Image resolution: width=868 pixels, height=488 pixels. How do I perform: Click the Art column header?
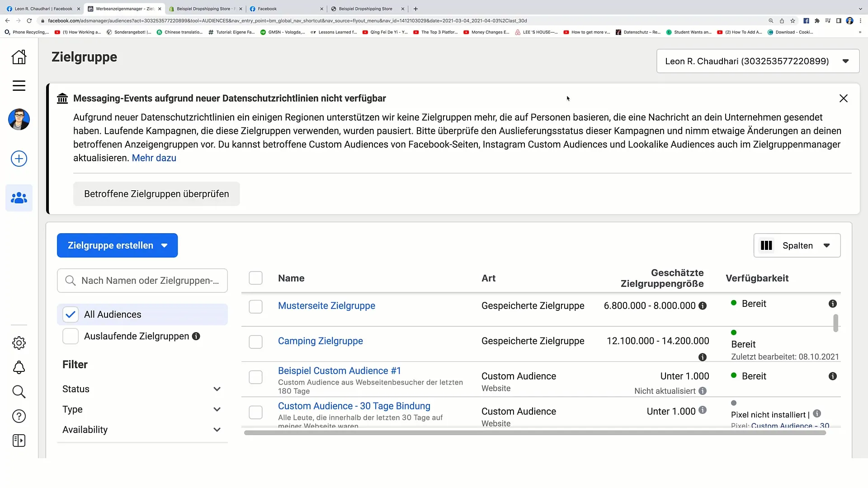(x=488, y=278)
